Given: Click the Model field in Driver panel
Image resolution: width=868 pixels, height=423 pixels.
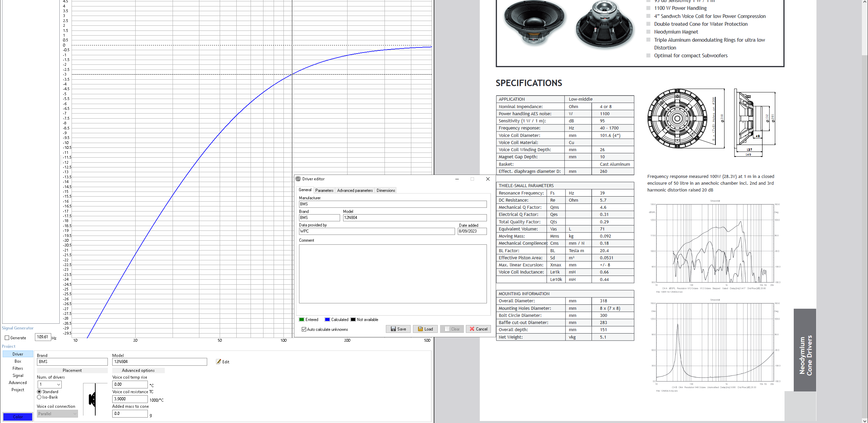Looking at the screenshot, I should (159, 362).
